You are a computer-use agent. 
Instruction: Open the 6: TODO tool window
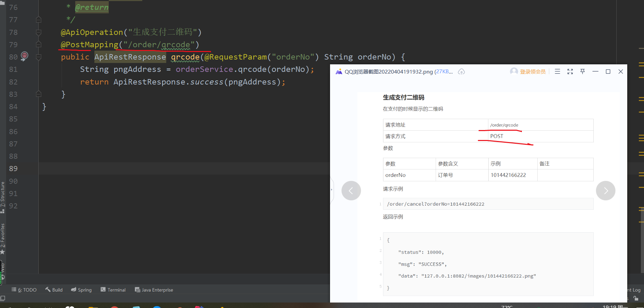[x=24, y=290]
